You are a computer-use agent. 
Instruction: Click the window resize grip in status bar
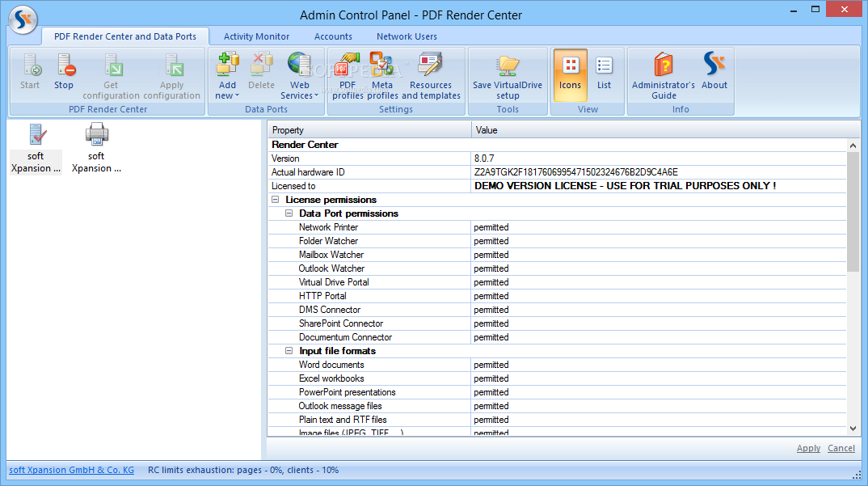(857, 475)
